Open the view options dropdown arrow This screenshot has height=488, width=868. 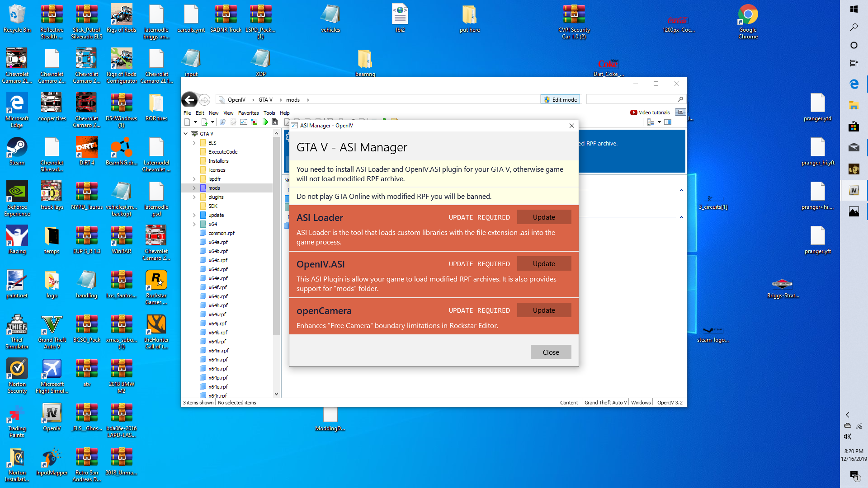[x=659, y=122]
